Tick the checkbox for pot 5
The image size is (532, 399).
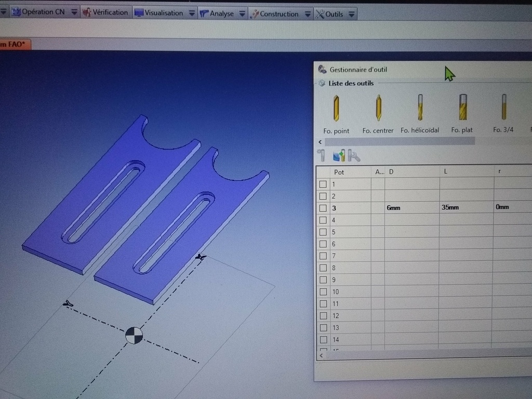click(323, 232)
